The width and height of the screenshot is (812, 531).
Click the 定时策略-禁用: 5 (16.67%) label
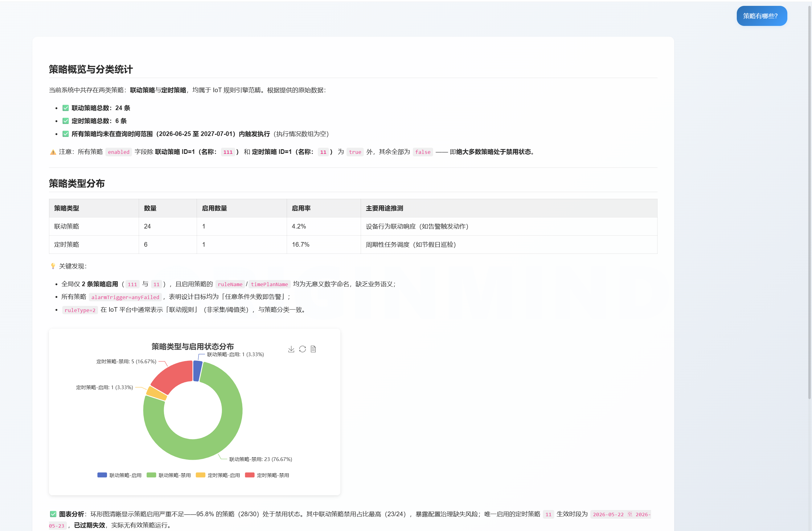pos(126,361)
